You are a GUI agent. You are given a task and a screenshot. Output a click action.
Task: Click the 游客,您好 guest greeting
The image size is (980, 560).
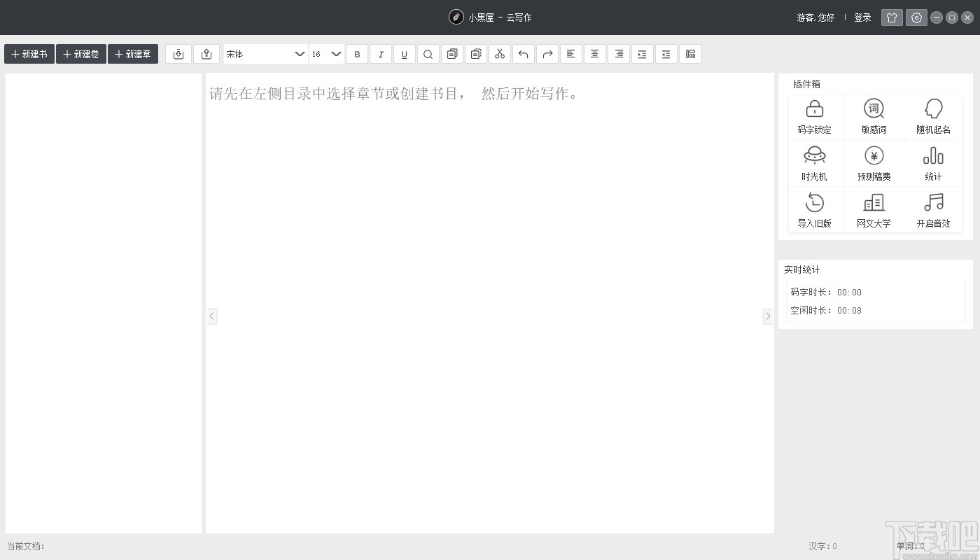coord(815,17)
